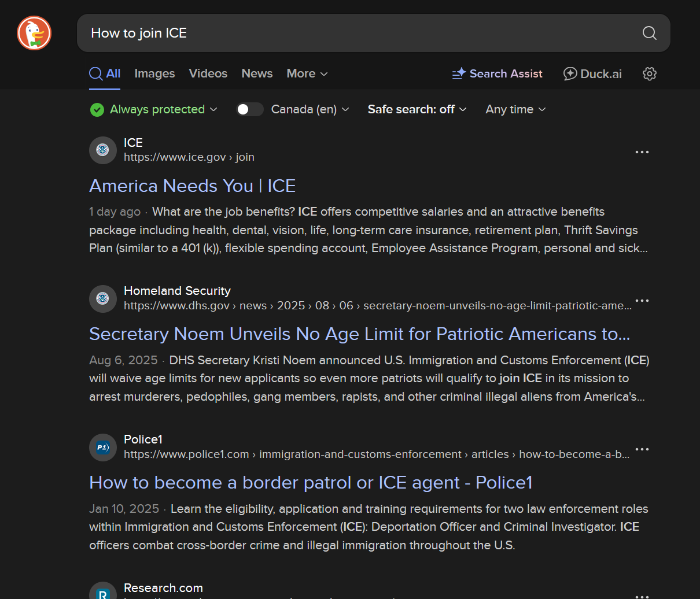
Task: Click the Police1 favicon icon
Action: pos(103,447)
